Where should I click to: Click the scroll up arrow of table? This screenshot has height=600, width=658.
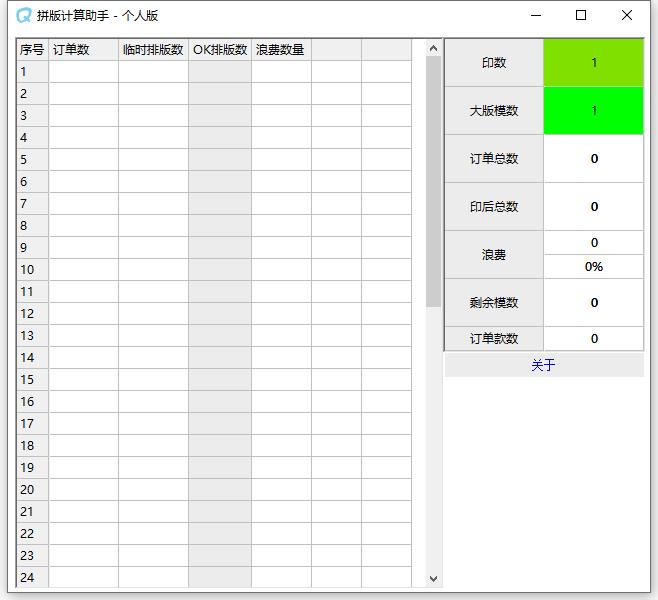click(x=433, y=48)
